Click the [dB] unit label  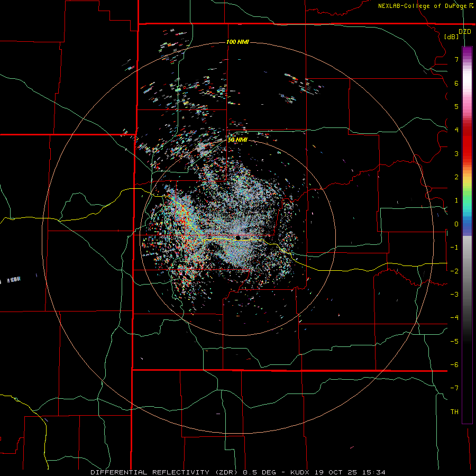click(x=452, y=36)
